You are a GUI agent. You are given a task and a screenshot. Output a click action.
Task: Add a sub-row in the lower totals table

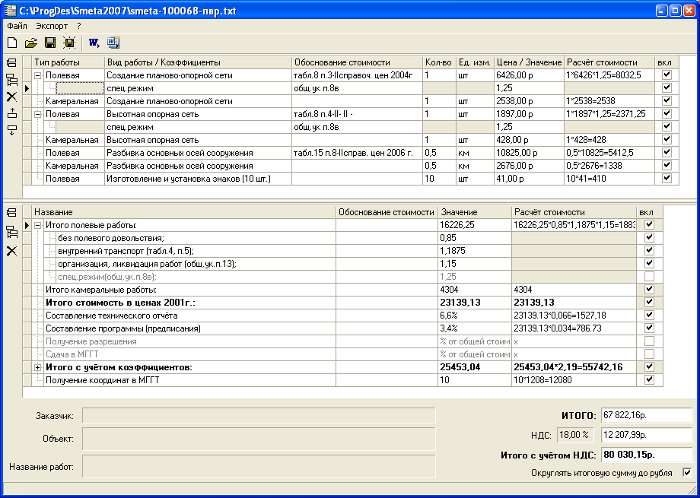(12, 231)
